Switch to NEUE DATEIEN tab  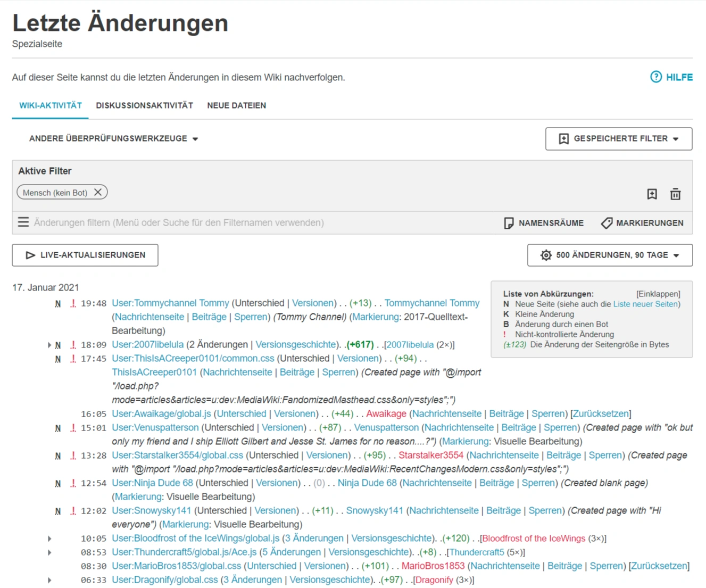(236, 105)
